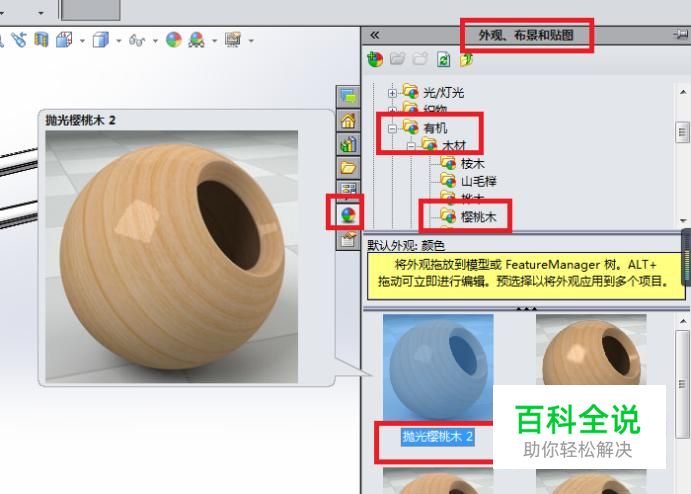Click the small dropdown arrow above the view toolbar
691x494 pixels.
(x=41, y=13)
